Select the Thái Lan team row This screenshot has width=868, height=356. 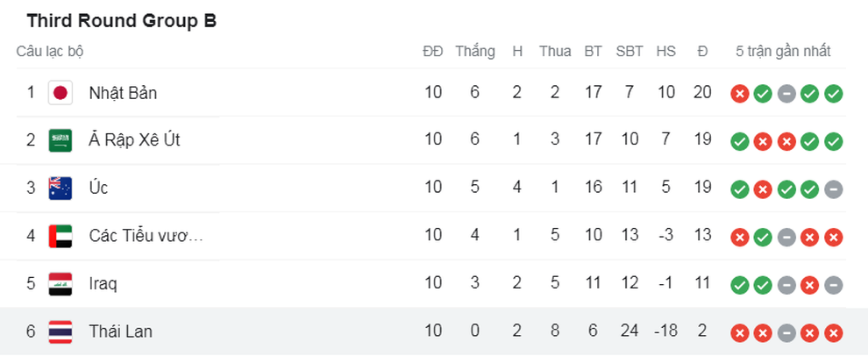[x=434, y=331]
